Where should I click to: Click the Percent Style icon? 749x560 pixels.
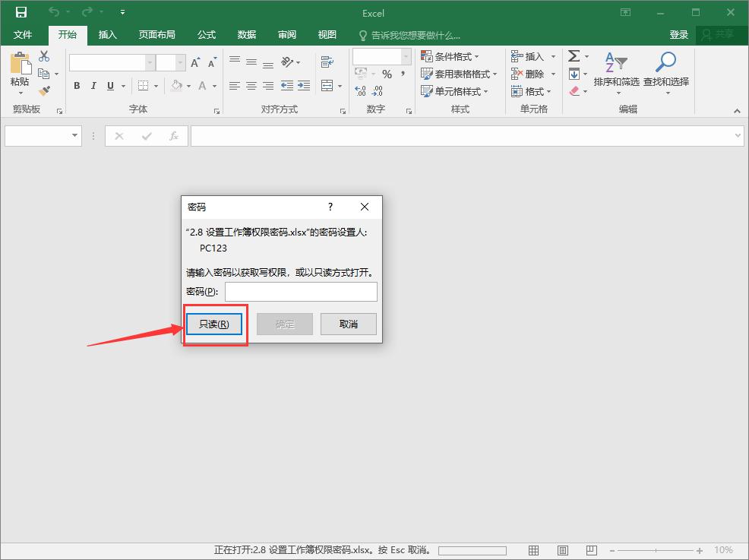click(x=387, y=74)
